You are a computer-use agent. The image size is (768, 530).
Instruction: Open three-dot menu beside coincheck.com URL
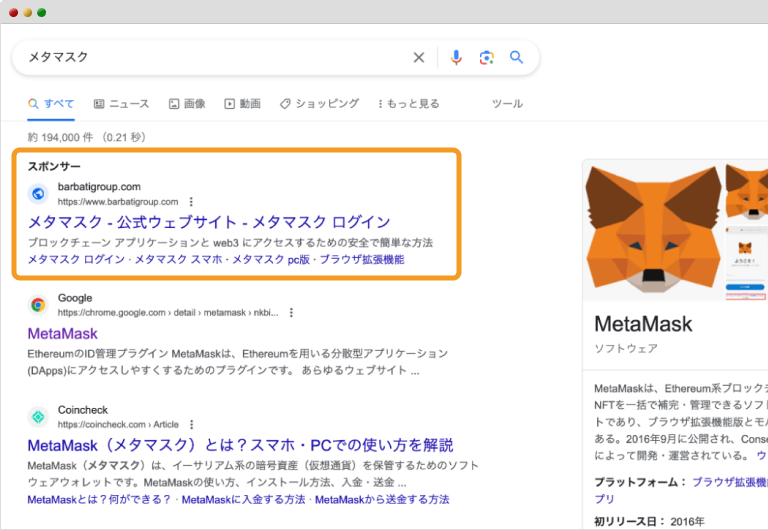192,424
